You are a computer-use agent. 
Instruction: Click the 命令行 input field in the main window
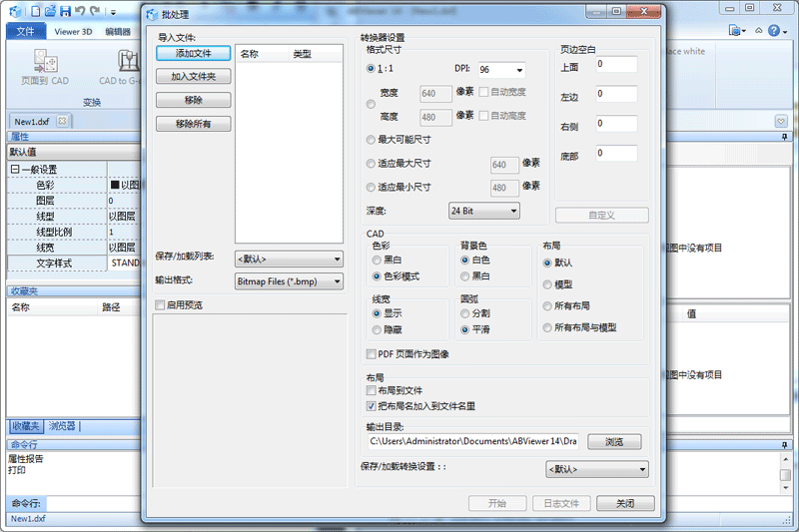coord(94,503)
